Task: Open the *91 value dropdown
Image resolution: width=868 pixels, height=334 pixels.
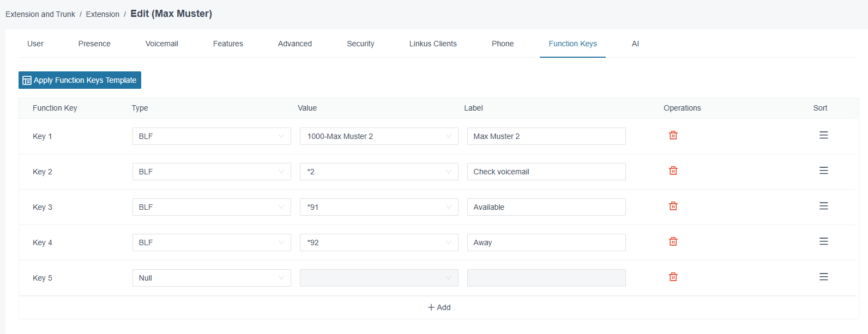Action: 379,207
